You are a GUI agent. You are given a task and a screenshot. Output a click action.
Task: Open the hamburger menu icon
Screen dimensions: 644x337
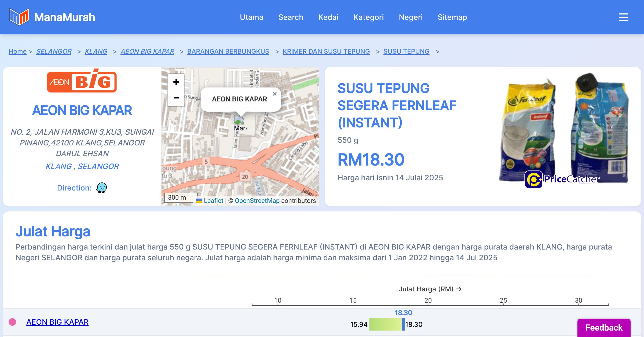tap(623, 17)
